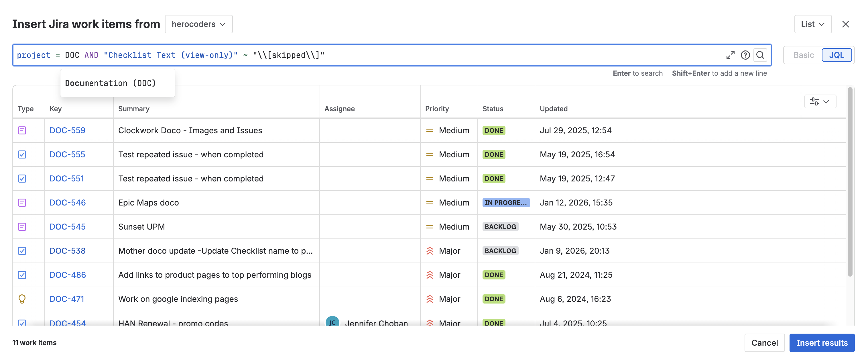Open JQL syntax help
The image size is (868, 364).
tap(745, 55)
